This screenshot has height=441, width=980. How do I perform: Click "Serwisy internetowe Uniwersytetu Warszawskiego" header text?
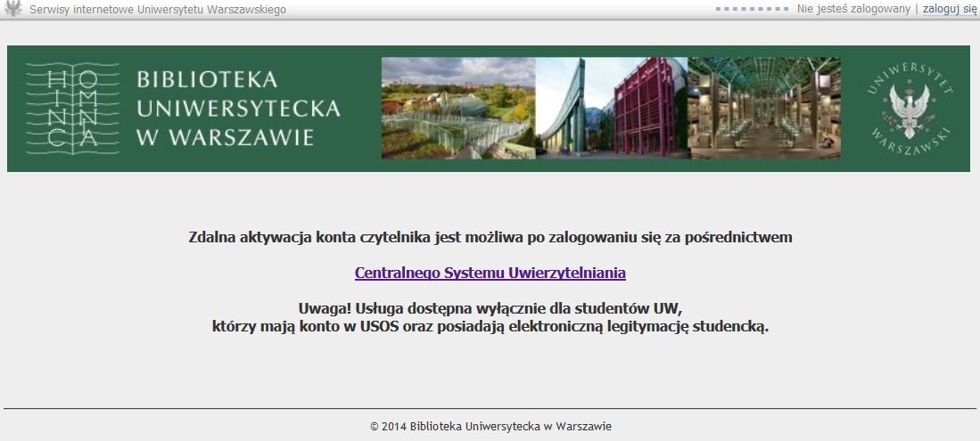click(158, 10)
